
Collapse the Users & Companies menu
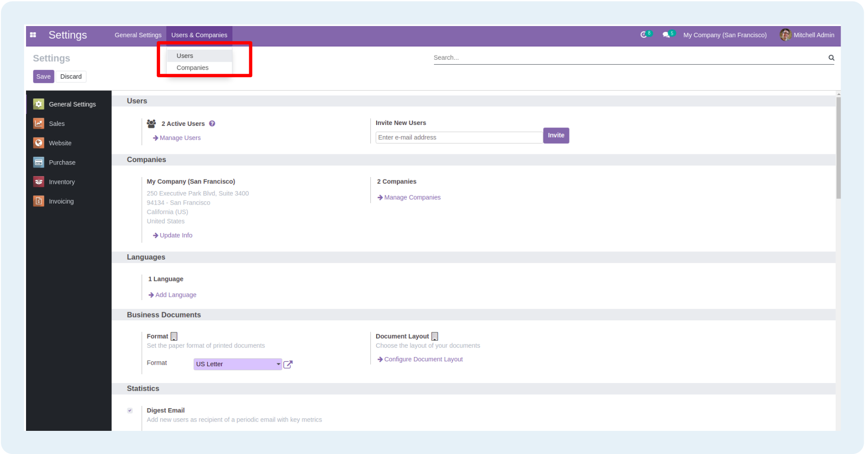point(199,35)
